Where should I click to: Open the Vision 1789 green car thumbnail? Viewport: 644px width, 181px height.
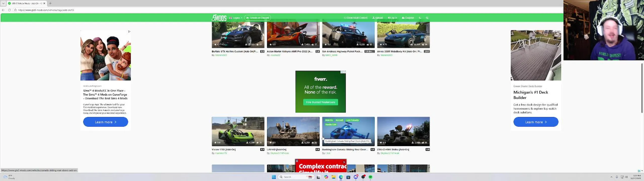(238, 131)
